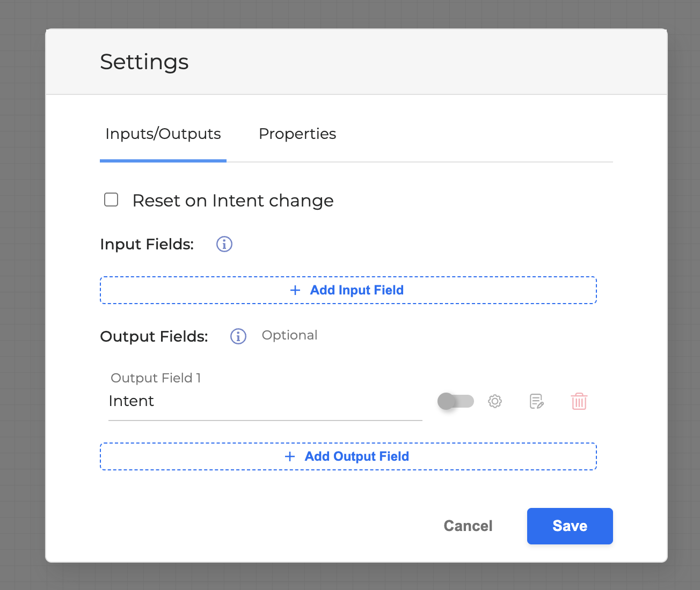Delete the Intent output field via trash icon
This screenshot has height=590, width=700.
[x=579, y=401]
